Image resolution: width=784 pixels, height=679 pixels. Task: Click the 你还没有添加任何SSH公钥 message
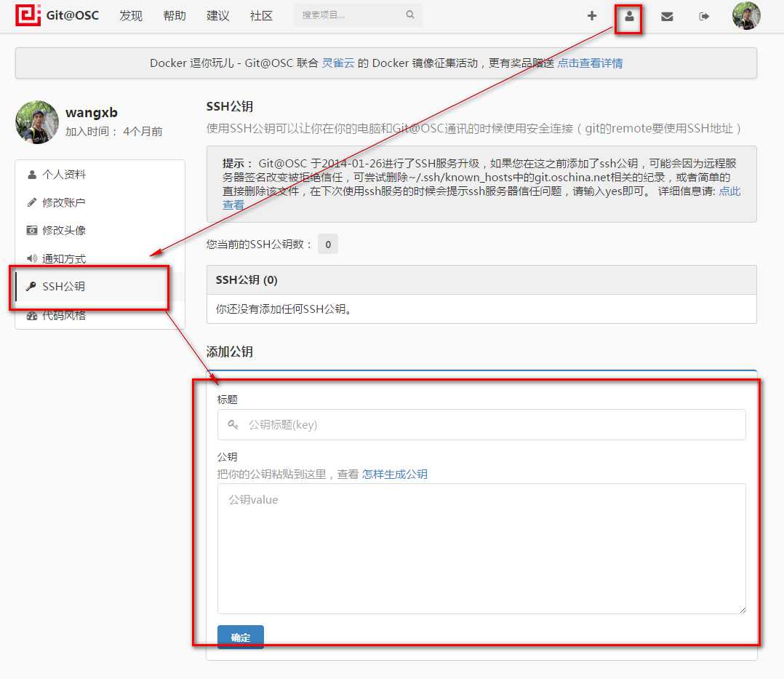[x=285, y=309]
